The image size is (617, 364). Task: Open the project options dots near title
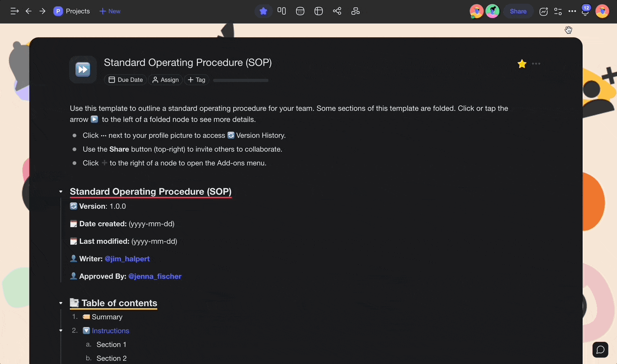[536, 64]
